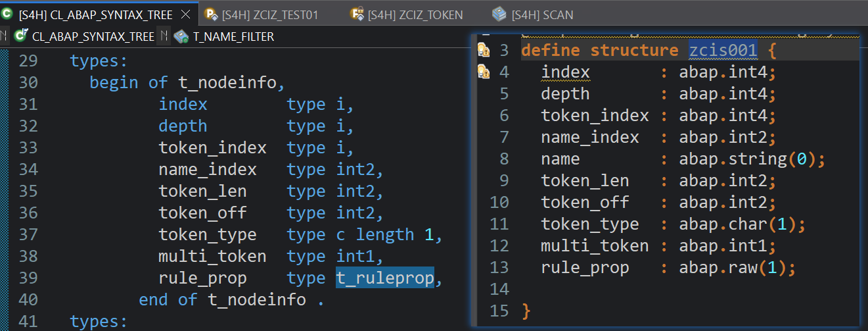Click 'rule_prop' field name on line 39

pyautogui.click(x=202, y=278)
